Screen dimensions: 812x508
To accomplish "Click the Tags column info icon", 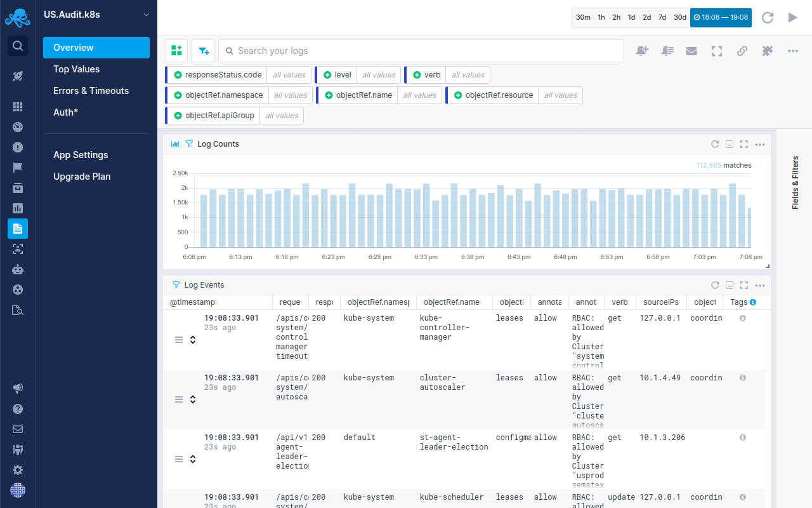I will [753, 302].
